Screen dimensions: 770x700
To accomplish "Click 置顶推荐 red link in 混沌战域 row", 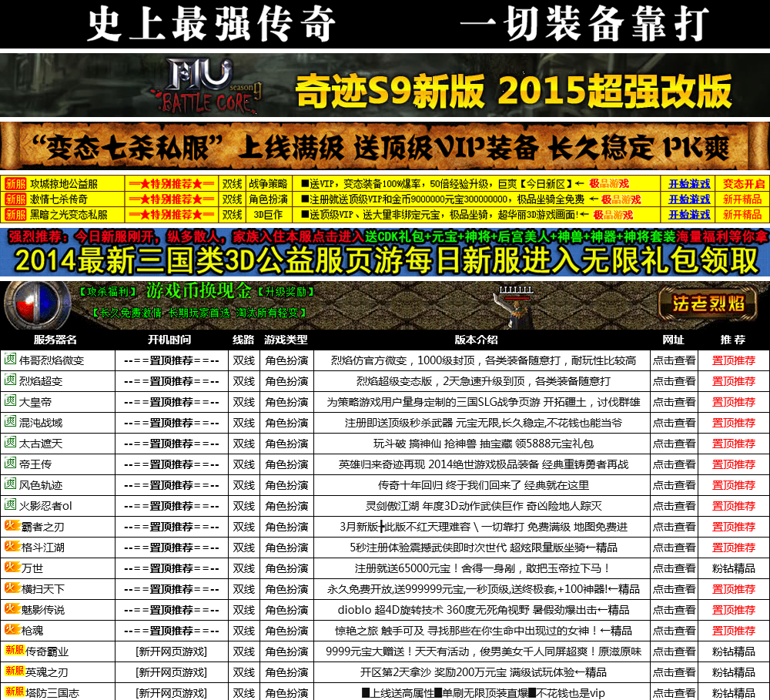I will 734,423.
